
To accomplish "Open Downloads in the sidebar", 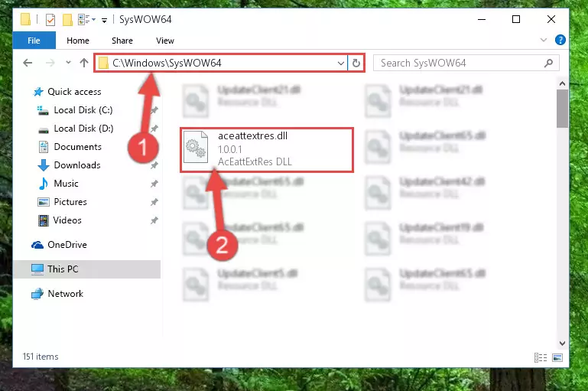I will [x=70, y=165].
